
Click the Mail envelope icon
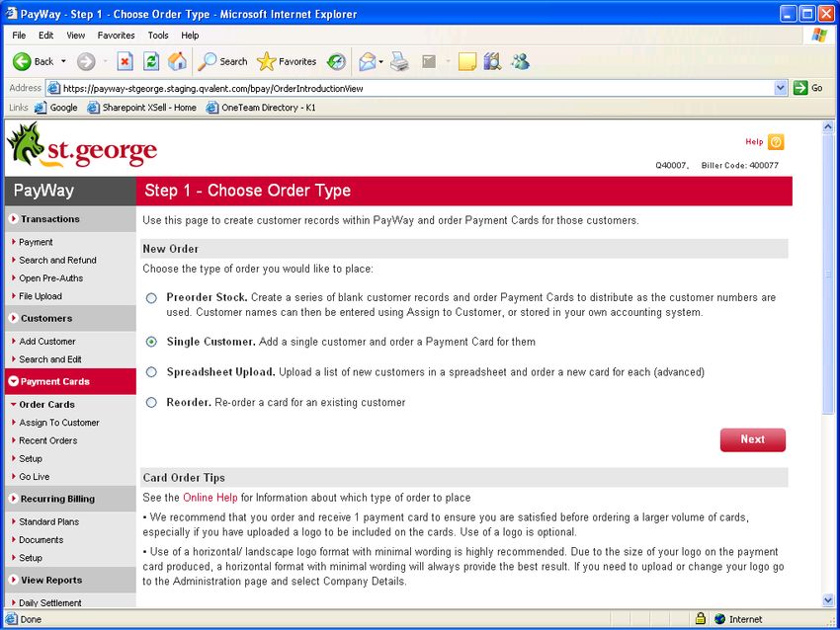[367, 62]
